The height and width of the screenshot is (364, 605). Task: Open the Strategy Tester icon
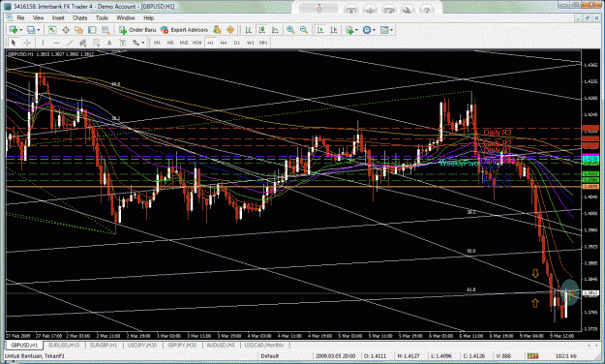[106, 30]
